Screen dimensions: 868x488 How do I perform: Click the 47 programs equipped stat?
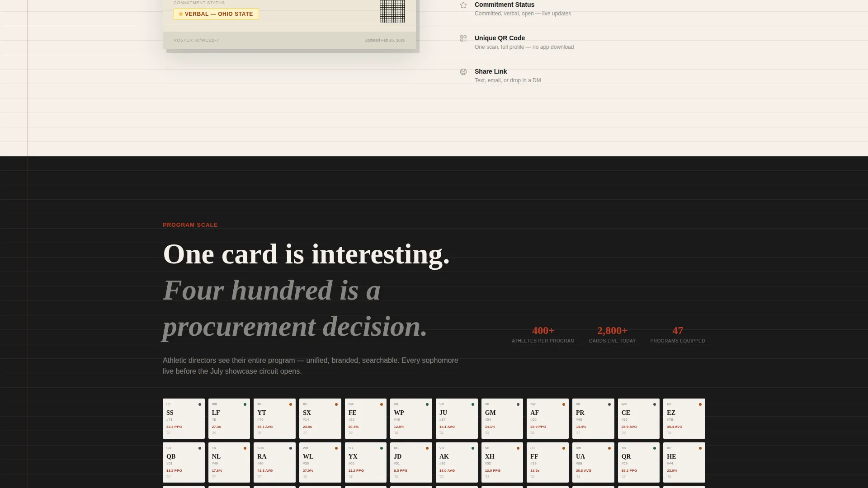point(678,335)
